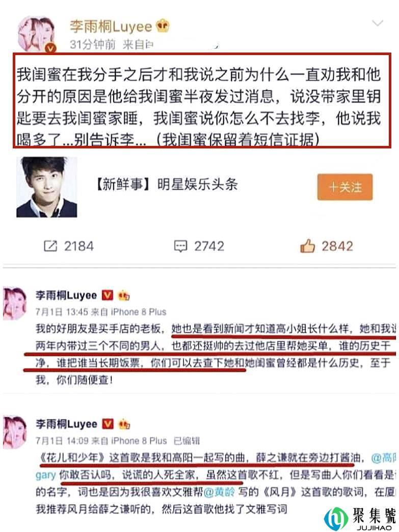Open the 李雨桐Luyee name on the 13:45 post

[x=66, y=295]
